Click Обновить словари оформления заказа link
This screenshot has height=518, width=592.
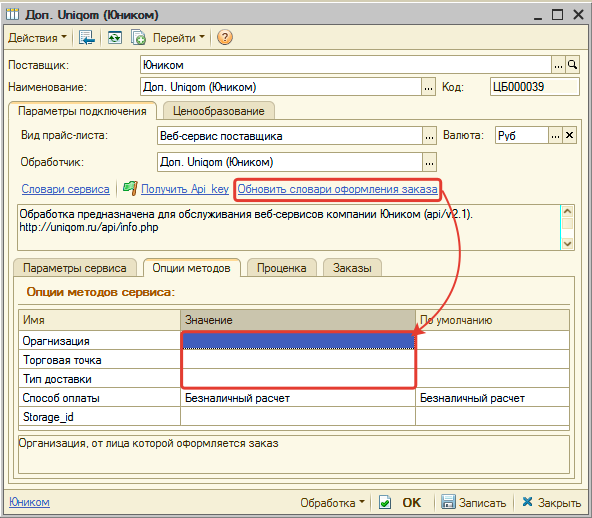337,189
